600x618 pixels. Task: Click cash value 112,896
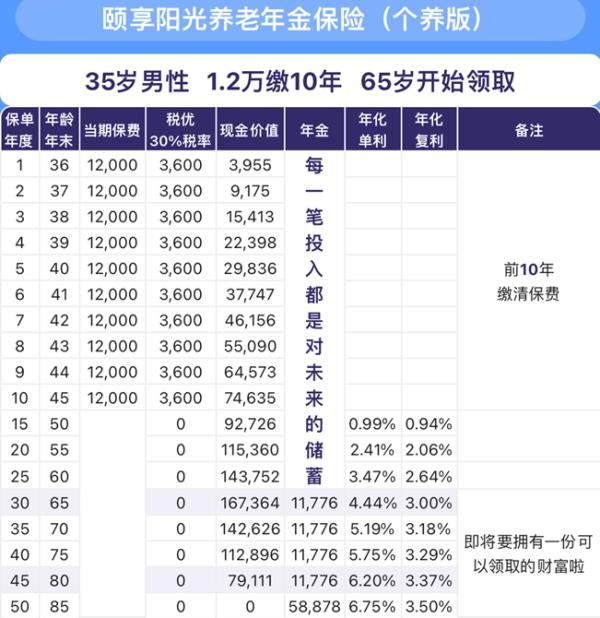(250, 555)
